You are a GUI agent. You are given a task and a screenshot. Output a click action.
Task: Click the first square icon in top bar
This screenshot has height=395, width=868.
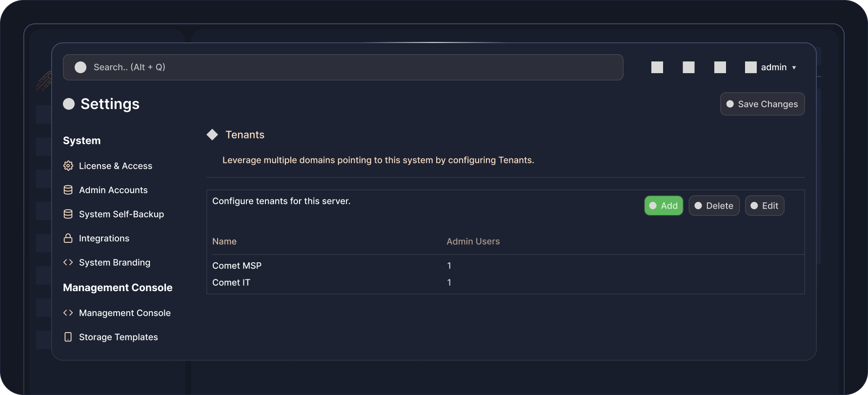pyautogui.click(x=657, y=67)
